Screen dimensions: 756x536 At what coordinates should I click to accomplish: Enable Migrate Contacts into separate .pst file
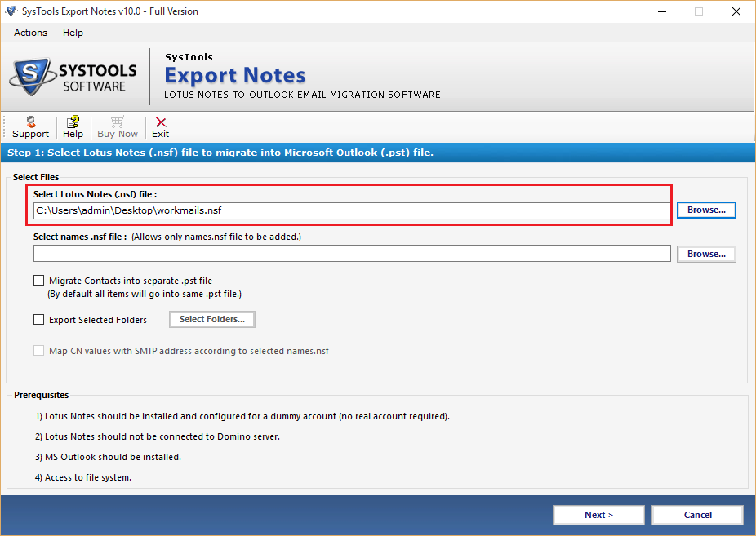tap(39, 281)
